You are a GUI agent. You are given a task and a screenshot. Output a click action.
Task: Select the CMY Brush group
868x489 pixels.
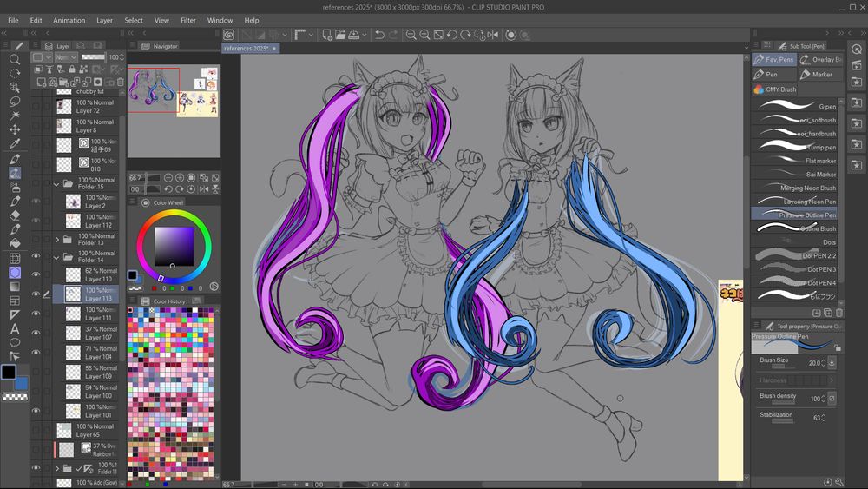coord(775,89)
